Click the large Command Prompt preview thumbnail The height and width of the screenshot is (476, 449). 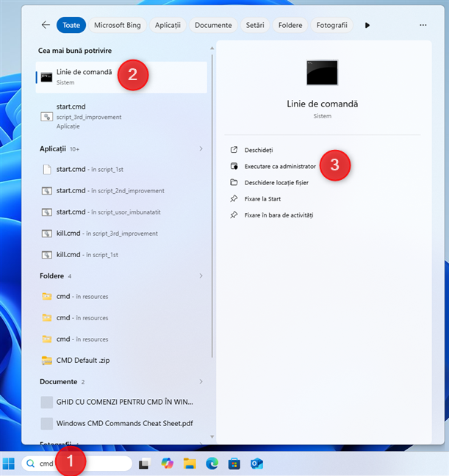tap(322, 73)
